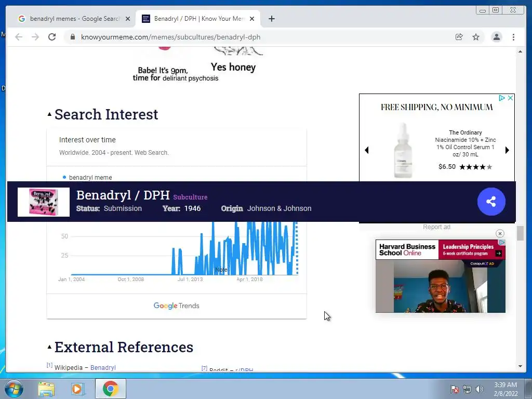Close the Benadryl / DPH tab
This screenshot has width=532, height=399.
pos(252,19)
